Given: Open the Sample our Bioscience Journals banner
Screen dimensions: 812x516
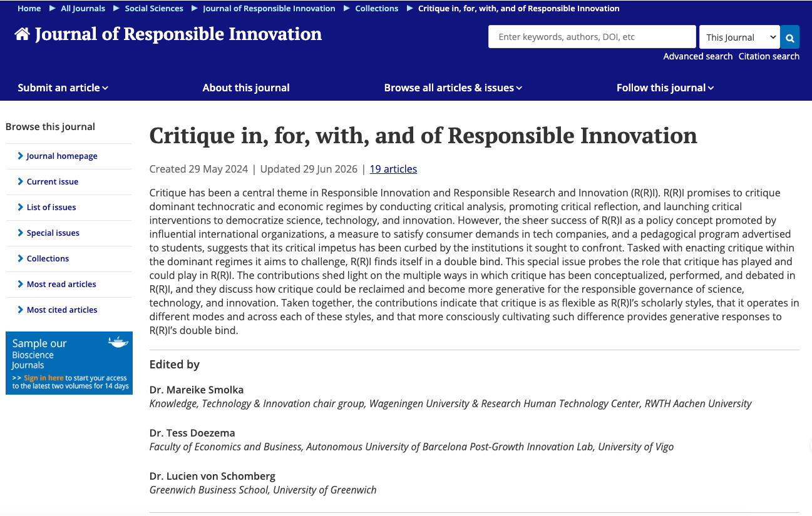Looking at the screenshot, I should pos(69,363).
